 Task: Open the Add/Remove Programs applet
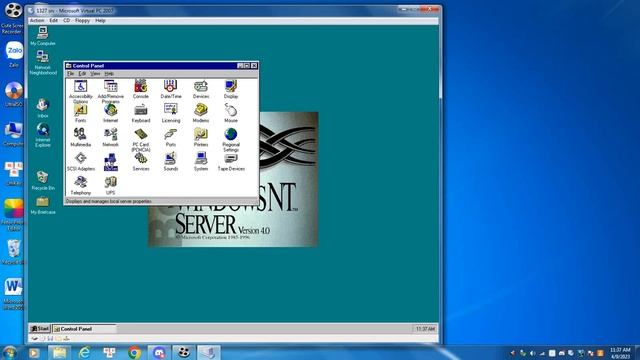111,91
